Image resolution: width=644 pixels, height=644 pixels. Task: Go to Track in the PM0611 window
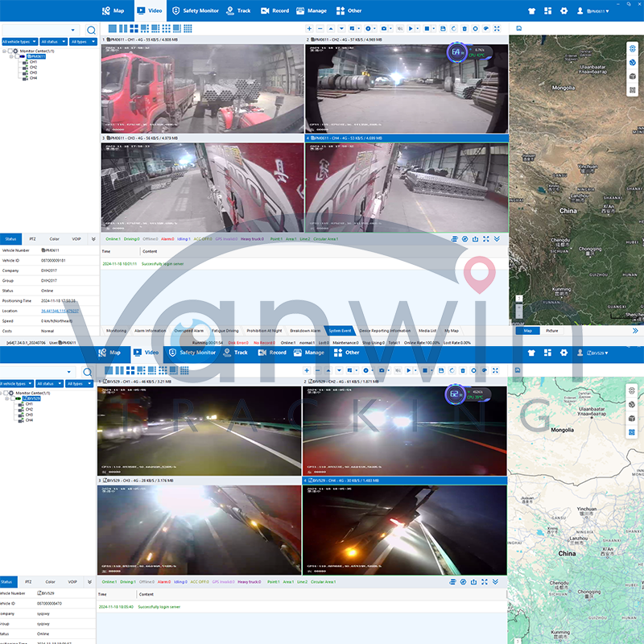point(238,10)
